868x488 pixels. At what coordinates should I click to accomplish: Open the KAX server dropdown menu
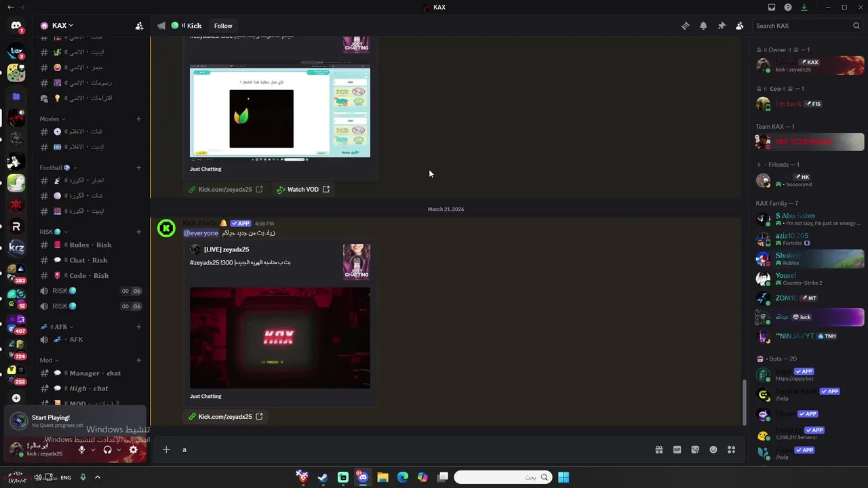[57, 26]
